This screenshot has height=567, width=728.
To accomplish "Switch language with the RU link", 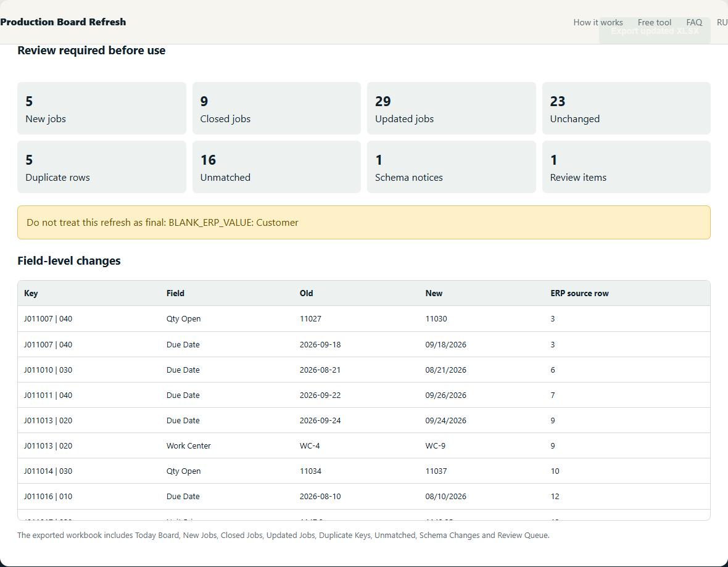I will (722, 22).
